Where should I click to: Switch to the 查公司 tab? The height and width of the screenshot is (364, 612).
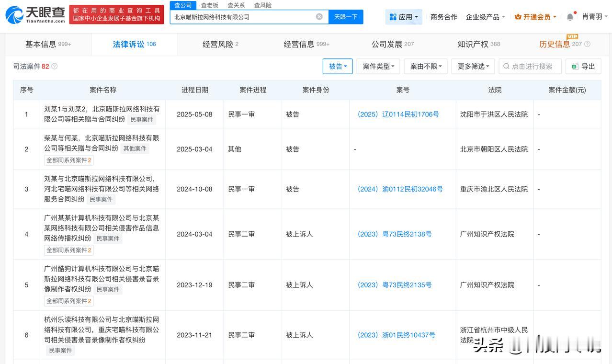tap(183, 5)
